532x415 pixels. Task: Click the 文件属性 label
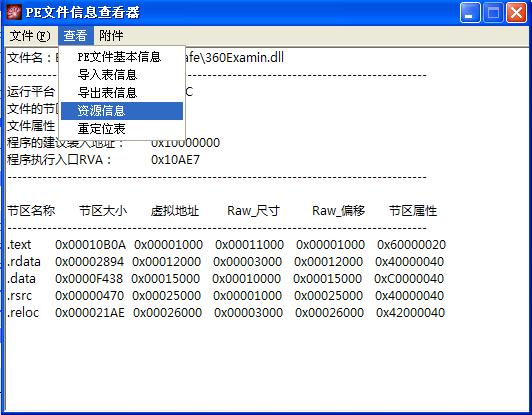(31, 126)
